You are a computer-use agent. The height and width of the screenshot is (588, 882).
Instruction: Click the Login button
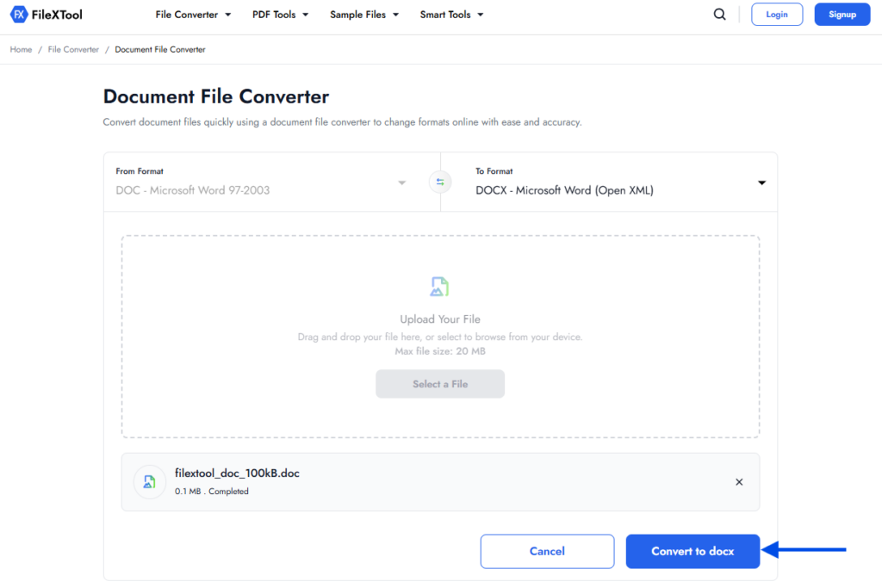[777, 15]
